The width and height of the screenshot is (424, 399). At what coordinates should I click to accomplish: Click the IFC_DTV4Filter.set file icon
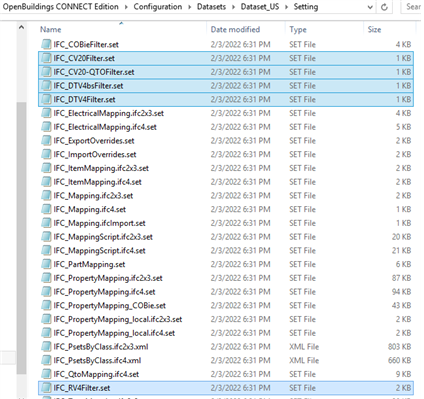click(46, 99)
